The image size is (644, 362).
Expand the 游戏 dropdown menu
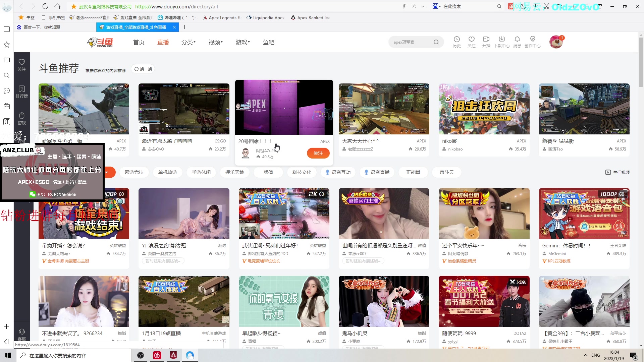[x=243, y=42]
